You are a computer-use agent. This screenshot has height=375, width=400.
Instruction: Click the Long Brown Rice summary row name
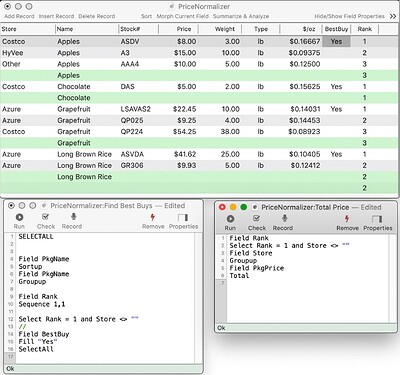84,177
